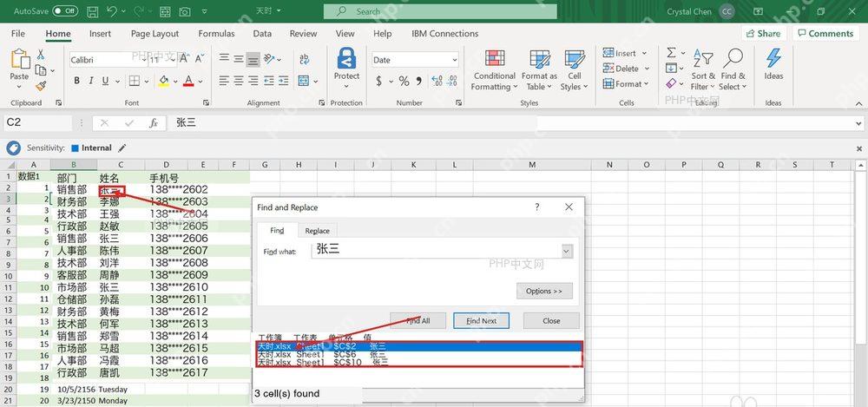Toggle Align Left
Screen dimensions: 868x407
pos(224,81)
